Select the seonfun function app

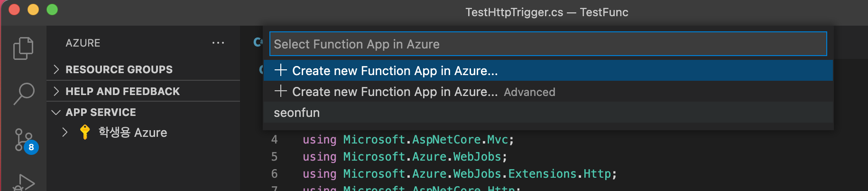(x=297, y=113)
